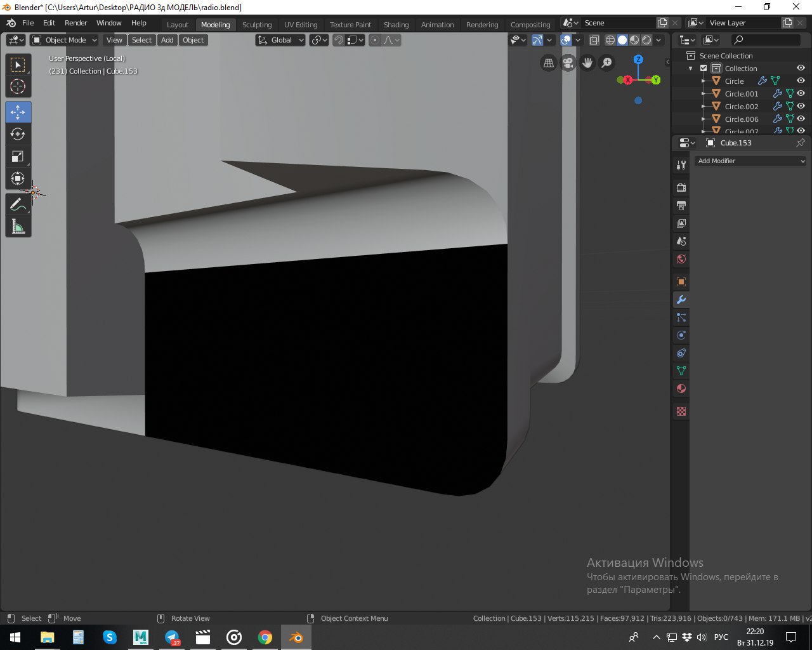Open Modifiers properties tab

tap(681, 300)
